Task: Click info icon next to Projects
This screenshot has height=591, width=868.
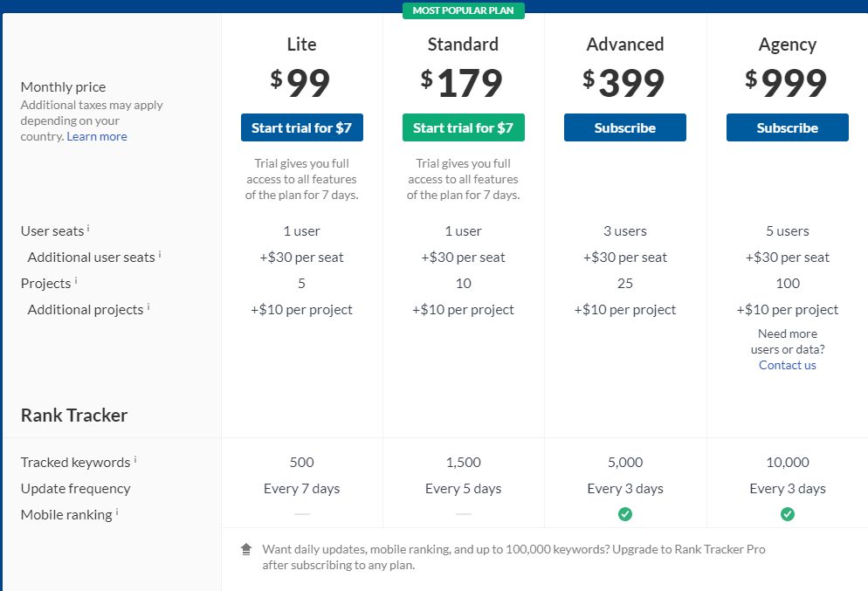Action: point(76,281)
